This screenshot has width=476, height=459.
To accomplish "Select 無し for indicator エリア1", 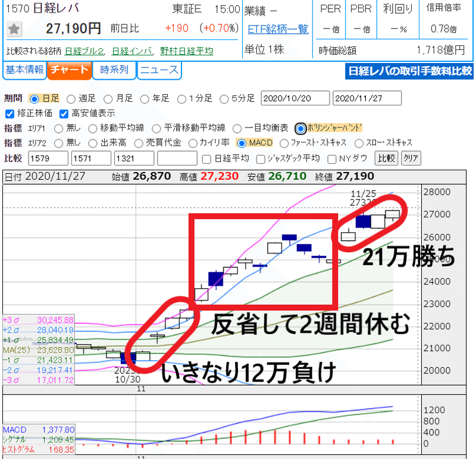I will tap(58, 129).
